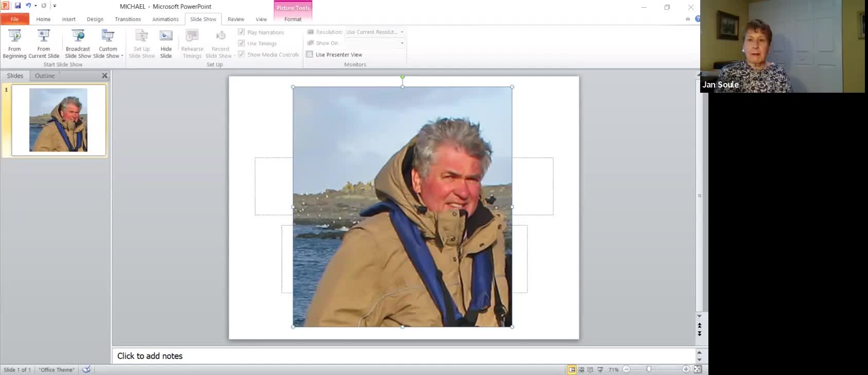Click the zoom slider handle
The width and height of the screenshot is (868, 375).
point(649,369)
